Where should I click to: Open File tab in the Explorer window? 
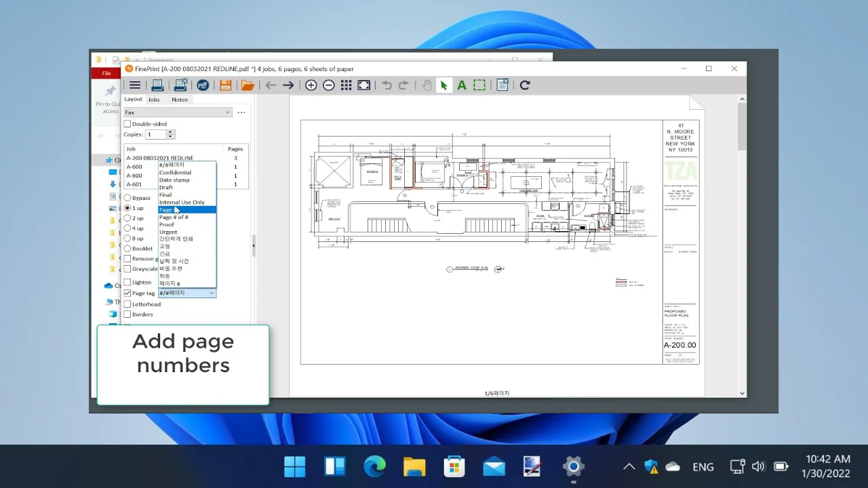click(106, 73)
